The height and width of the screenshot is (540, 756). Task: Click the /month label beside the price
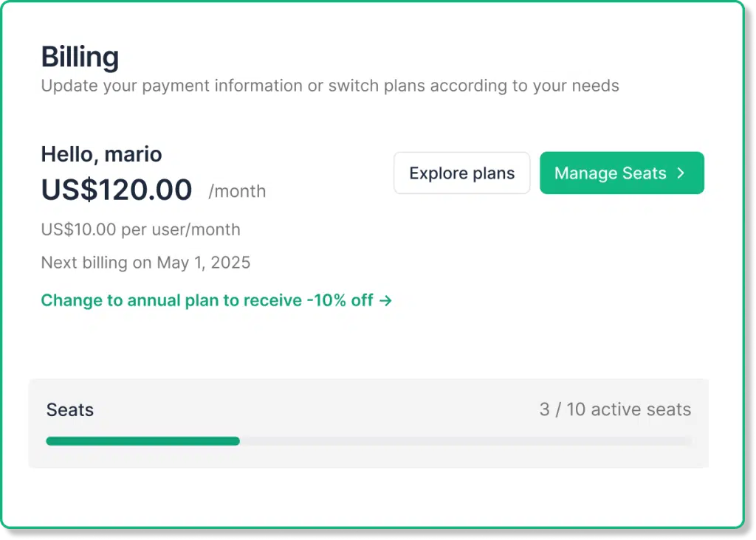pos(237,191)
